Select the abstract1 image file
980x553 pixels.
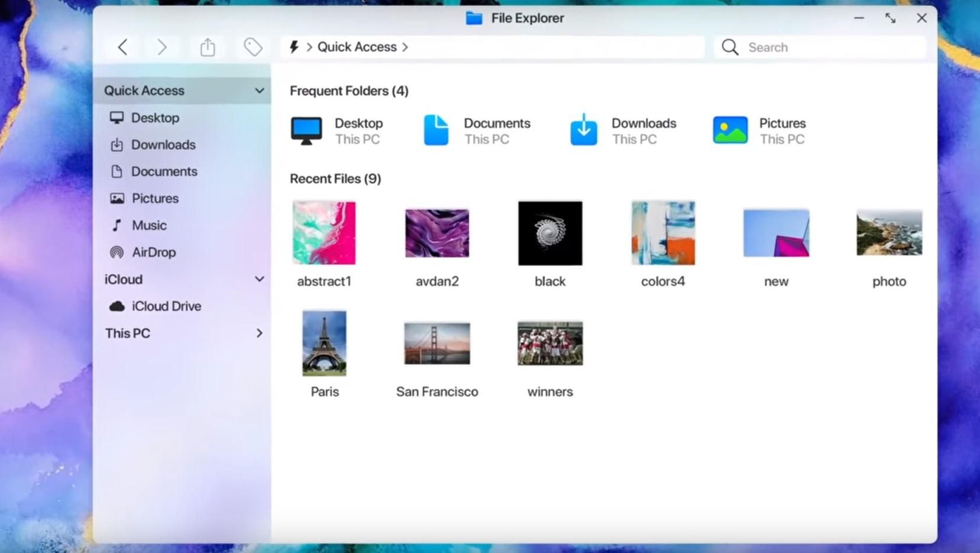point(324,233)
